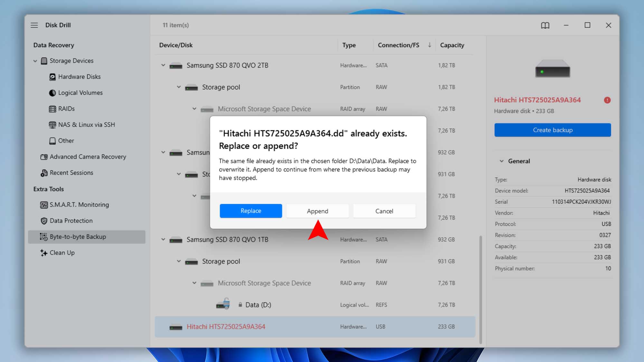644x362 pixels.
Task: Go to NAS & Linux via SSH
Action: coord(86,125)
